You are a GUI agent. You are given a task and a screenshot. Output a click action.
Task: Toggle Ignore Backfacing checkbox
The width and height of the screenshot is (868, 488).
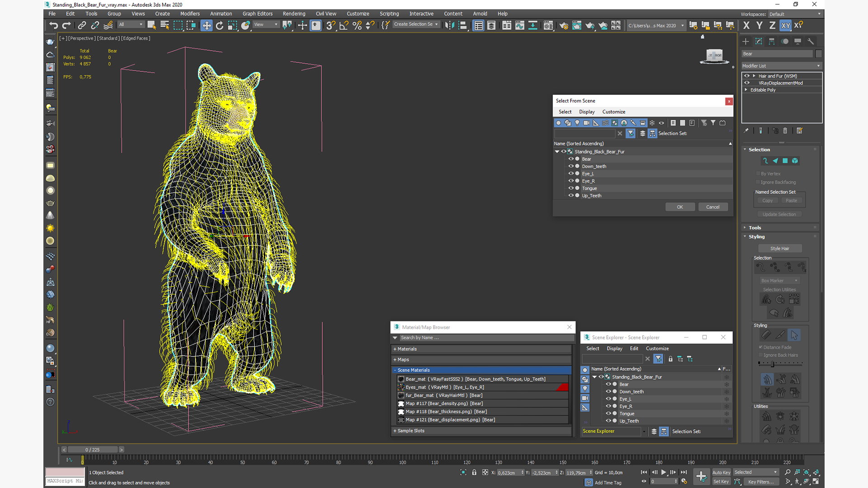tap(758, 182)
